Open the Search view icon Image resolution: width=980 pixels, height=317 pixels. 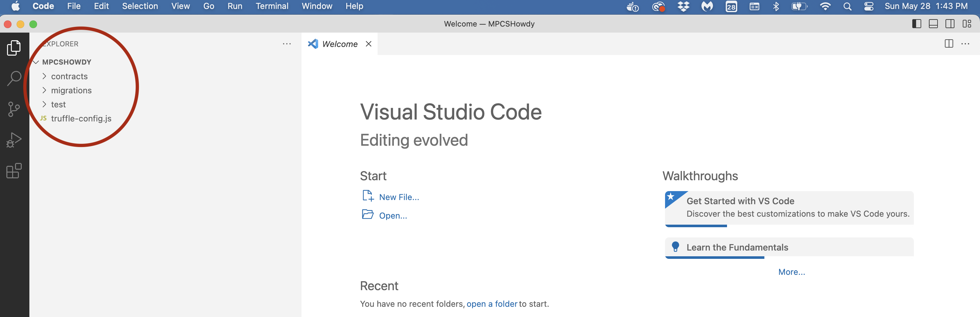(x=14, y=78)
